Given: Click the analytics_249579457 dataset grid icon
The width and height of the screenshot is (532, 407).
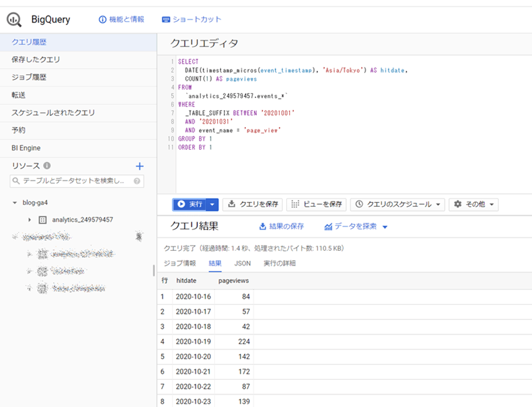Looking at the screenshot, I should (43, 220).
